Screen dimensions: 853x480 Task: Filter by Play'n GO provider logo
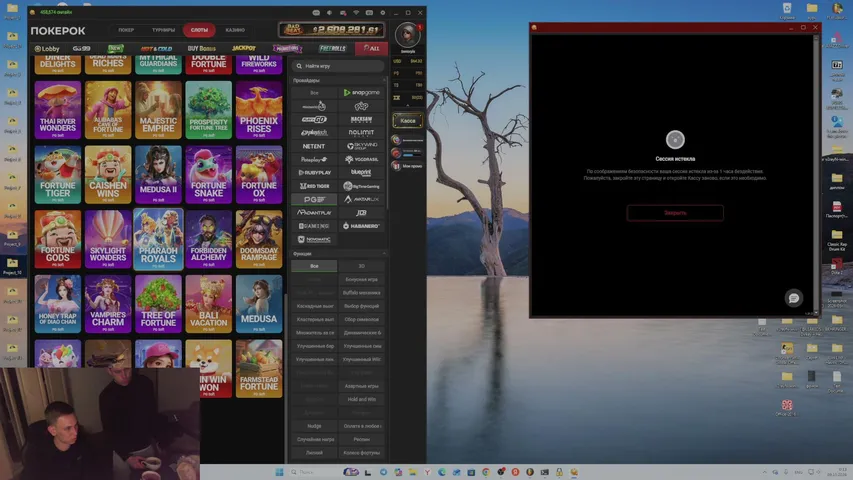[314, 119]
